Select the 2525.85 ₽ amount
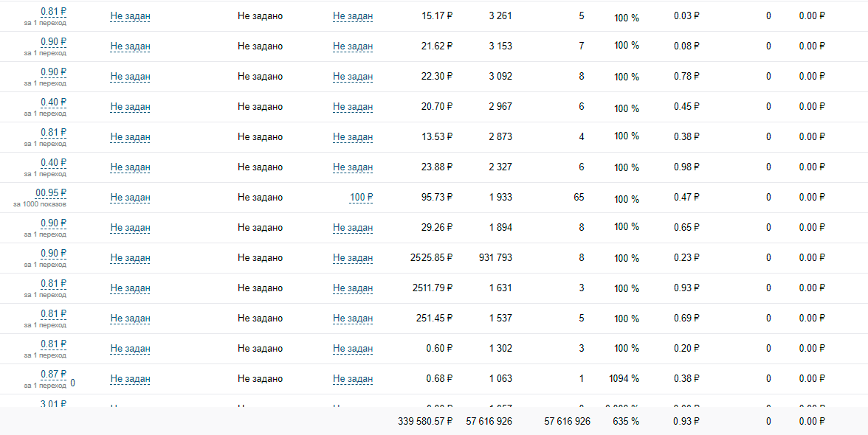The height and width of the screenshot is (435, 868). click(431, 258)
